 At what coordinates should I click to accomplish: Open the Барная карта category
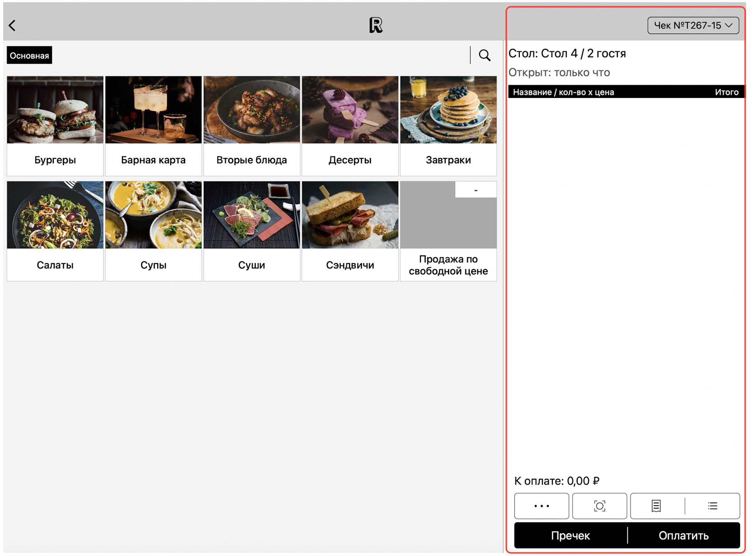pos(153,126)
